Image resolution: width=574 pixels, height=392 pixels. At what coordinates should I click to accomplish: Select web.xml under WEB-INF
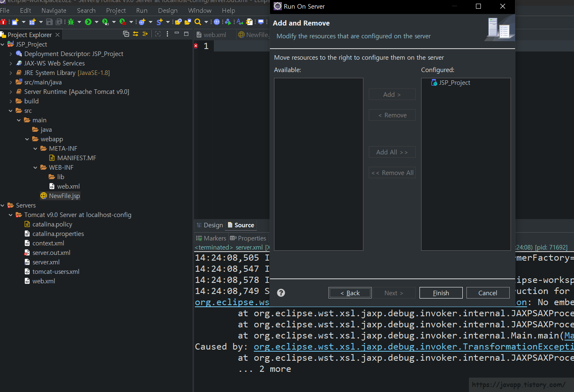[x=64, y=187]
